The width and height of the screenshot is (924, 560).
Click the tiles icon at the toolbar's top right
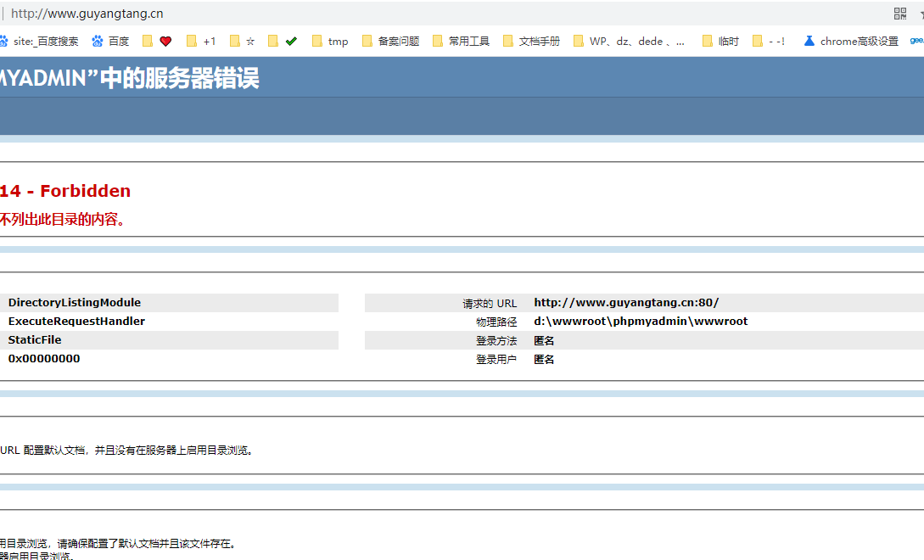click(899, 13)
